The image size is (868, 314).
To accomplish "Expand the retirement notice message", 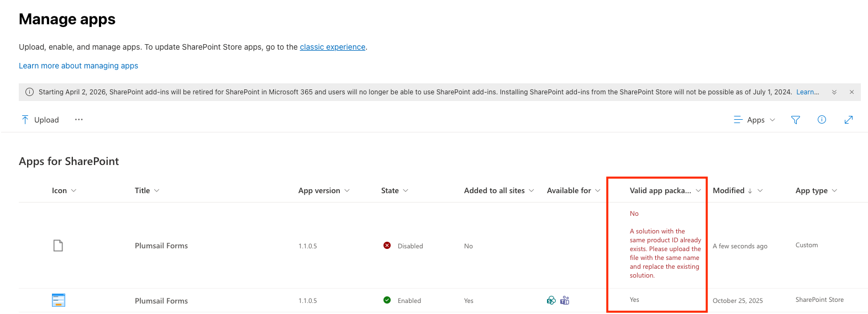I will [834, 92].
